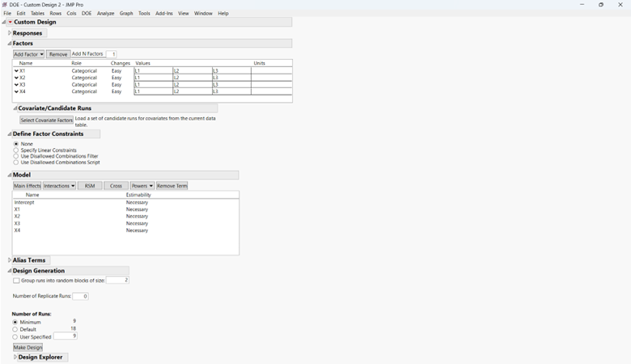
Task: Click the Cross button
Action: point(116,186)
